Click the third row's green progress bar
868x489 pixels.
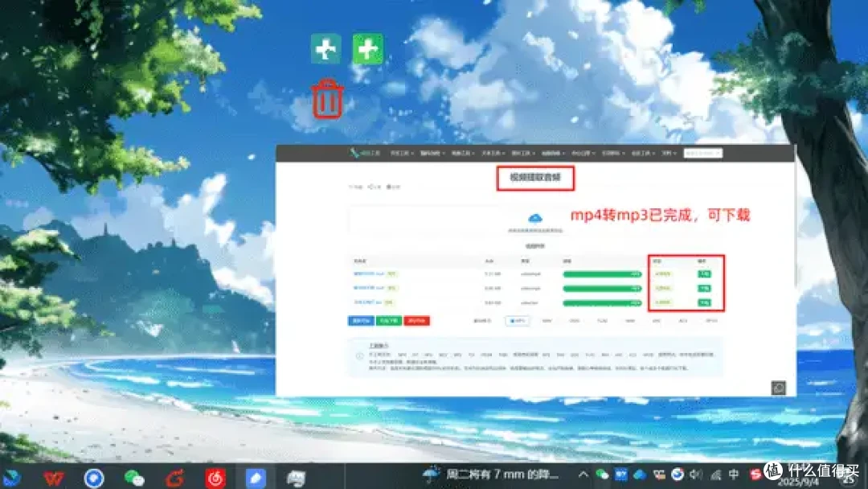pos(602,303)
